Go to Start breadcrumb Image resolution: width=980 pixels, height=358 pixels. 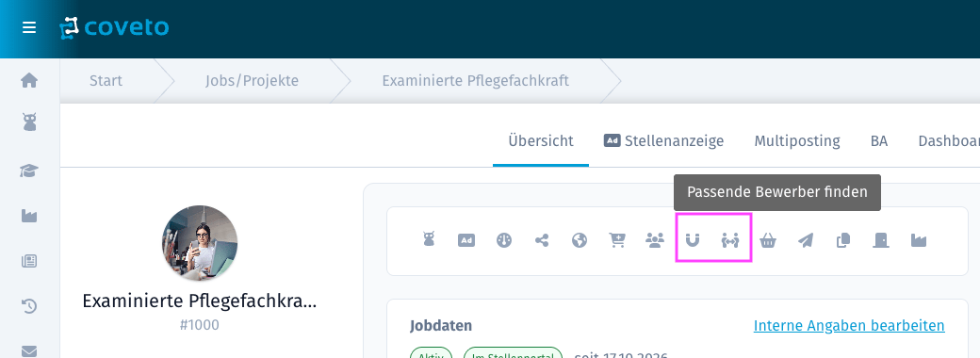click(x=106, y=81)
